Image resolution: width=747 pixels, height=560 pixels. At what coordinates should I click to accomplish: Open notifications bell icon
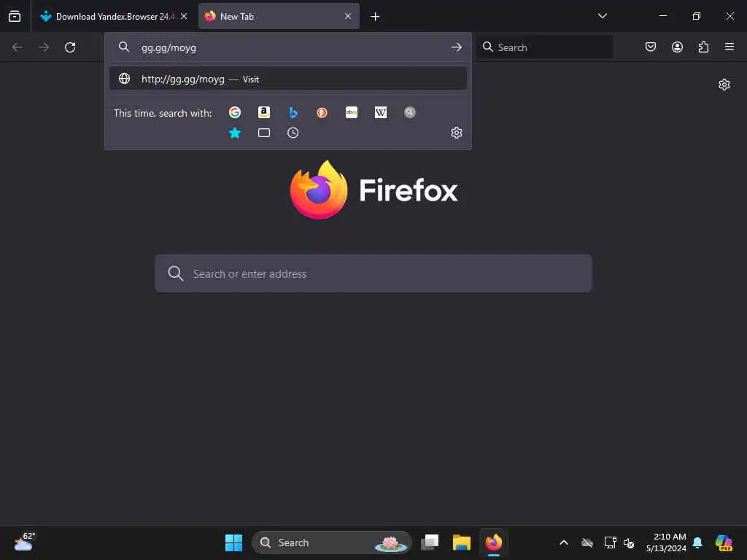click(698, 542)
